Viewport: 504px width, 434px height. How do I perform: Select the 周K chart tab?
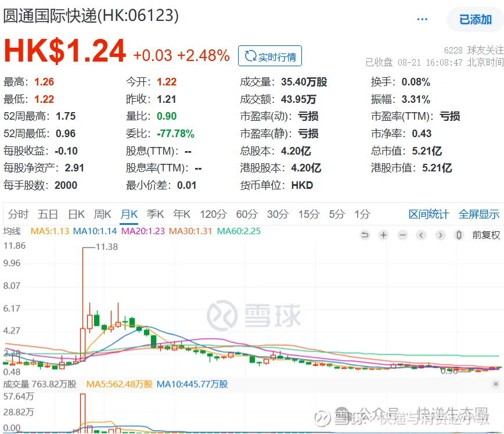102,214
